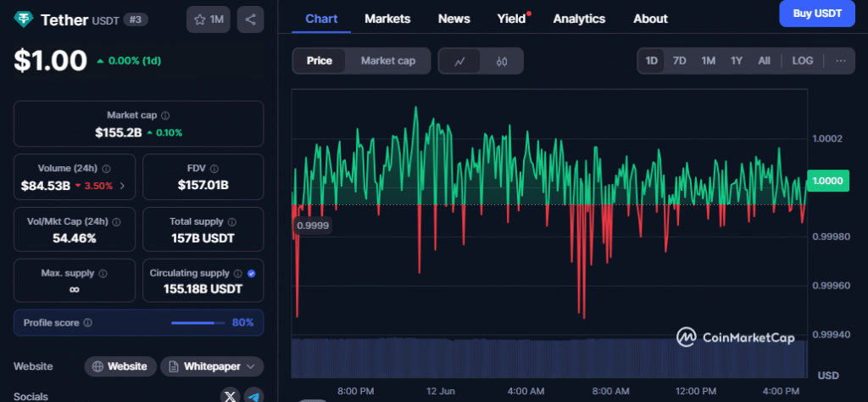Select the Price toggle
Viewport: 868px width, 402px height.
tap(320, 61)
